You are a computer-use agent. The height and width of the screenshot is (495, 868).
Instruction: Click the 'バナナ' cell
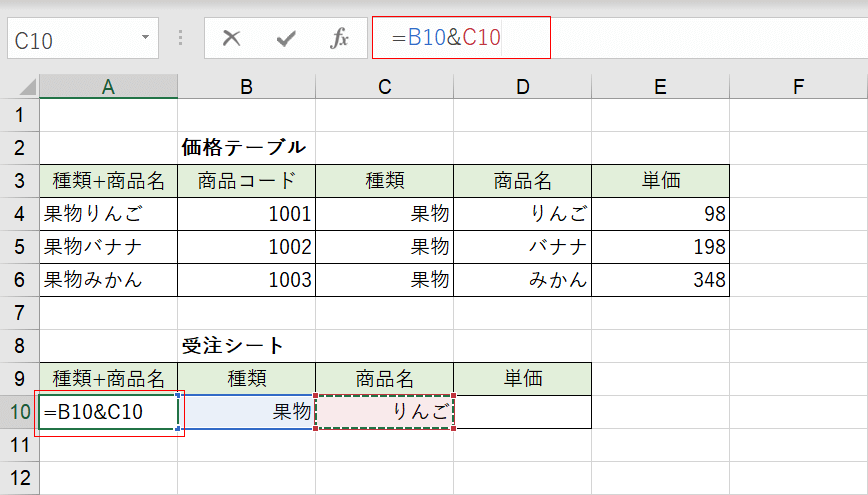pos(522,247)
